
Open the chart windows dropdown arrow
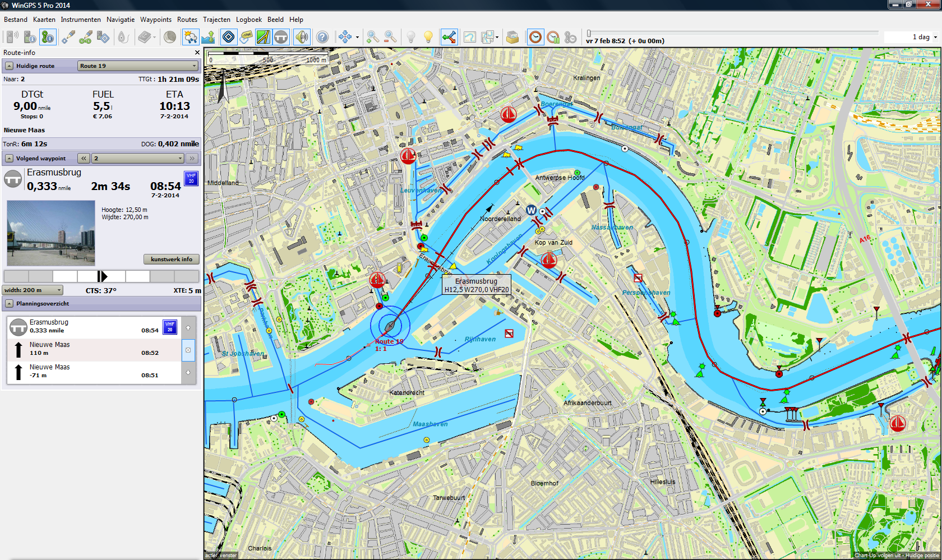(x=497, y=38)
